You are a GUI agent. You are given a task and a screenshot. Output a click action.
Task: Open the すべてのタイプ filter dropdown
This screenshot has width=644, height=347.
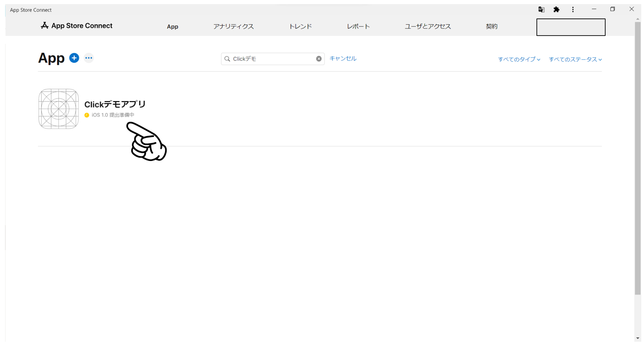(519, 59)
